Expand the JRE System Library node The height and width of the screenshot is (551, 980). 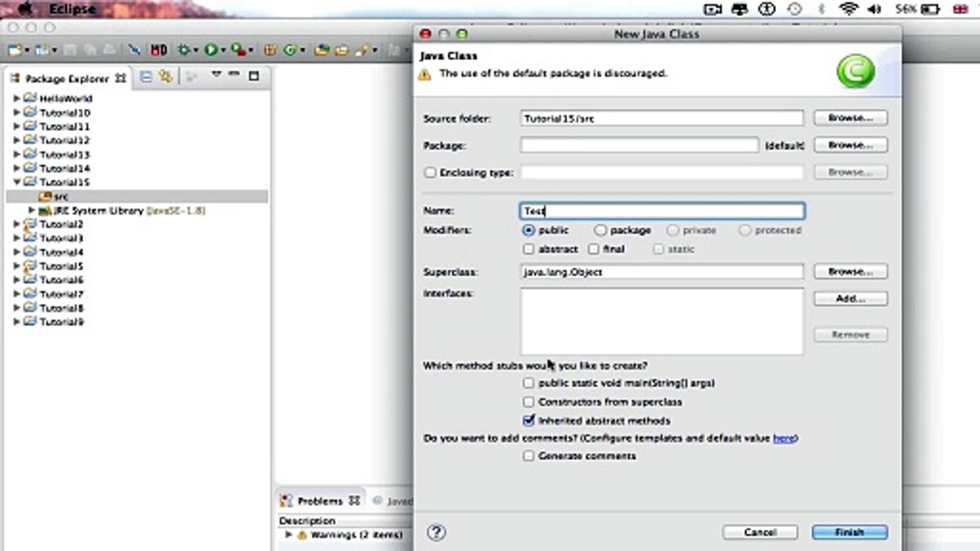pos(31,210)
